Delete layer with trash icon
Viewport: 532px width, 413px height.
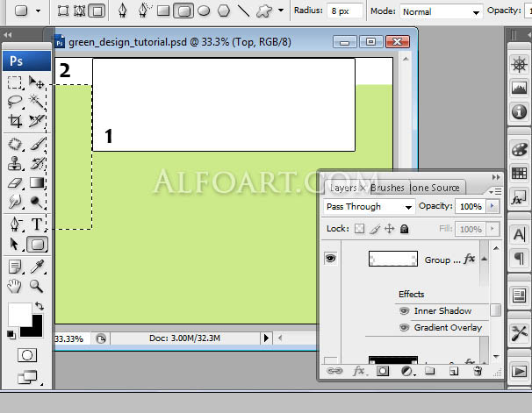click(478, 371)
